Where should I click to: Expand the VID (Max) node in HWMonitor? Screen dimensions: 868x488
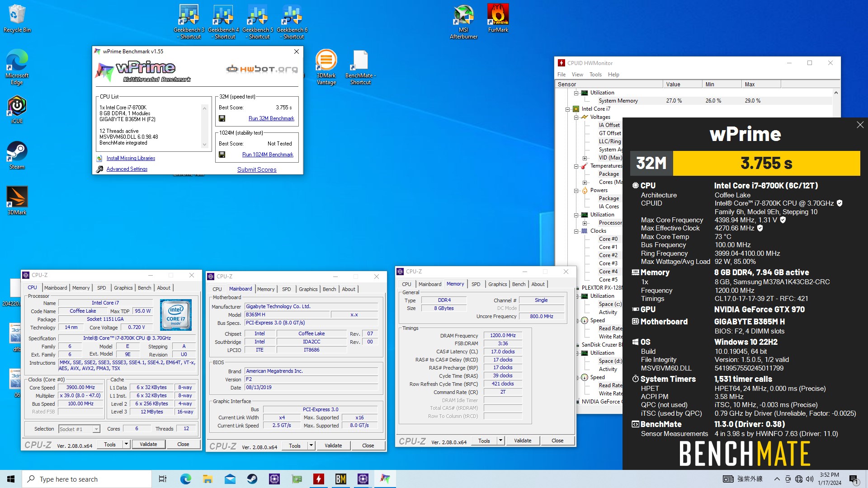coord(585,158)
